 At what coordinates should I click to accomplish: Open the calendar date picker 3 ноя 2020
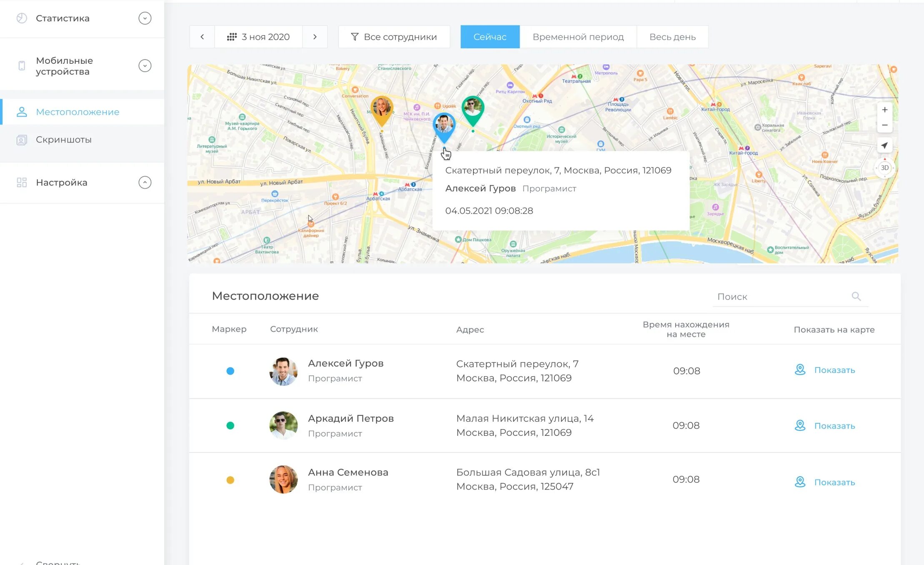coord(258,37)
